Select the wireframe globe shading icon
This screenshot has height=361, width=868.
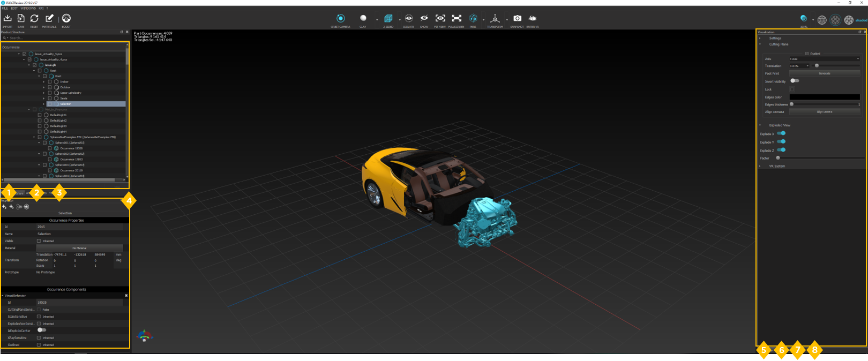click(x=822, y=20)
